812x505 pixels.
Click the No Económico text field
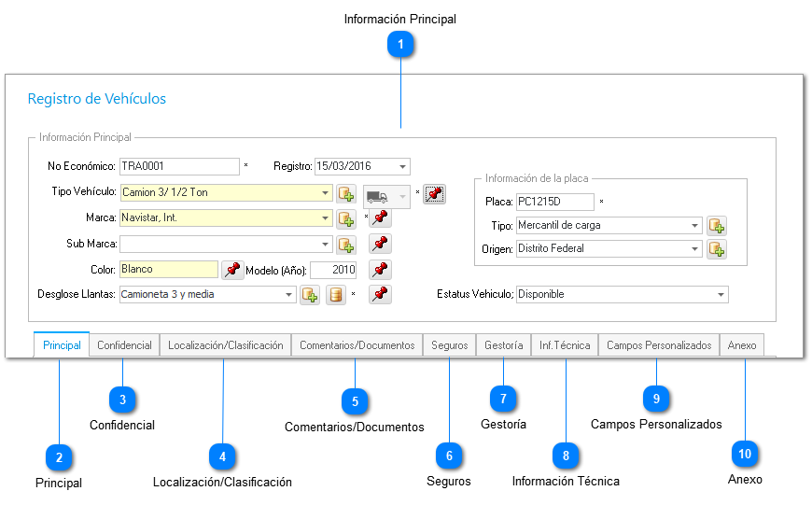pyautogui.click(x=179, y=167)
